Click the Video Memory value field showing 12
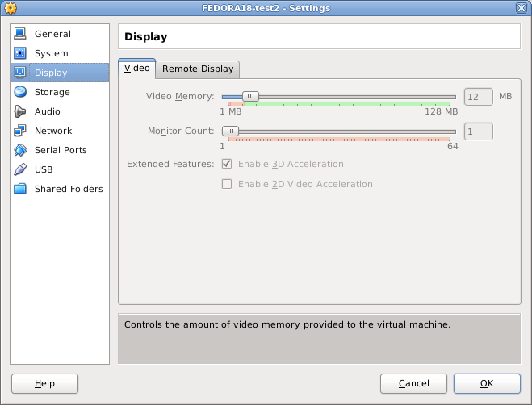The image size is (532, 405). [x=479, y=97]
